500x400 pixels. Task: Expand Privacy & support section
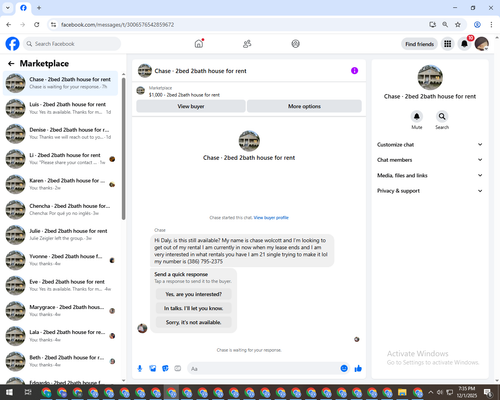pyautogui.click(x=430, y=191)
